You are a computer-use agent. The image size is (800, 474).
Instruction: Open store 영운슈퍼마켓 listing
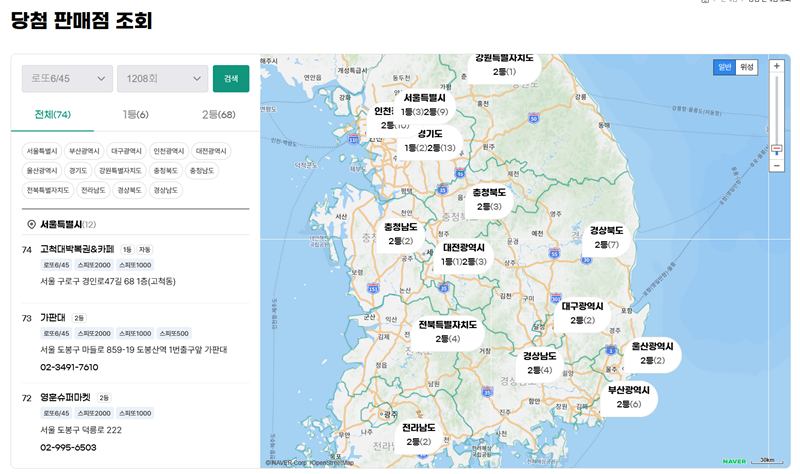[65, 397]
